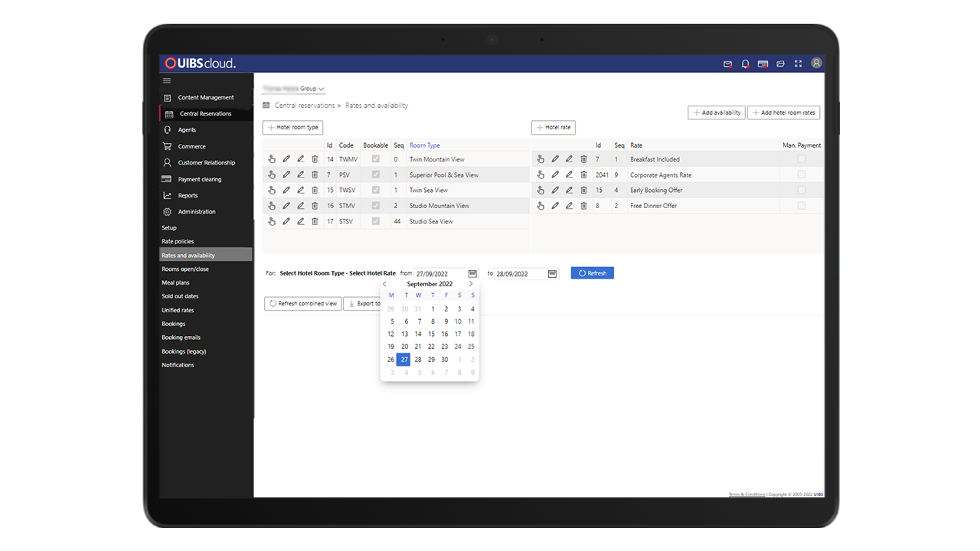Screen dimensions: 980x551
Task: Edit Early Booking Offer pencil icon
Action: coord(555,190)
